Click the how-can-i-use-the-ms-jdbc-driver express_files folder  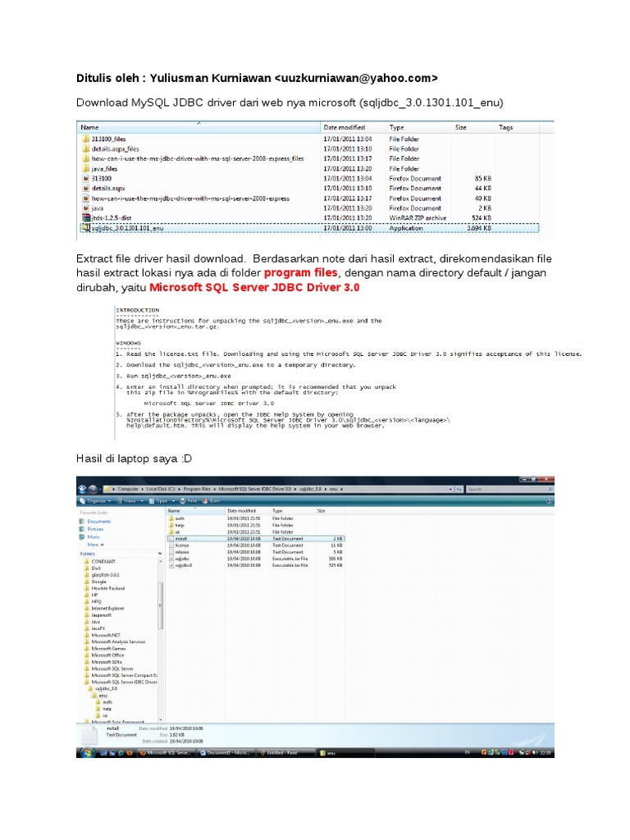click(193, 158)
